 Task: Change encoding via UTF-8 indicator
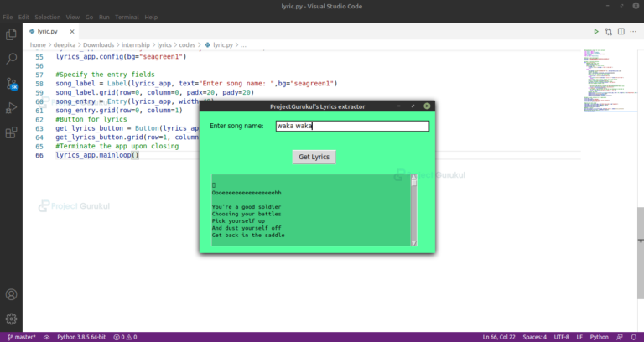(562, 337)
